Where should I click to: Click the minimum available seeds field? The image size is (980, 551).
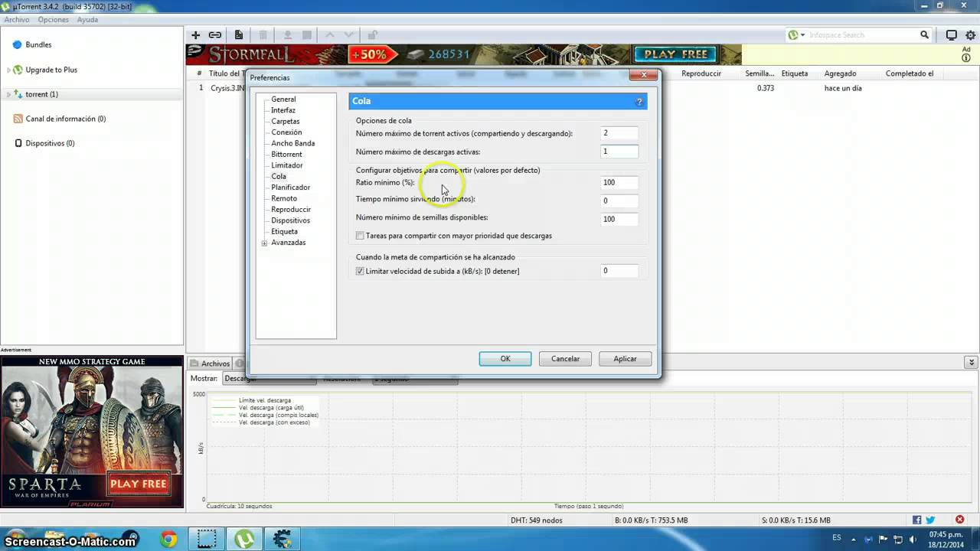619,219
